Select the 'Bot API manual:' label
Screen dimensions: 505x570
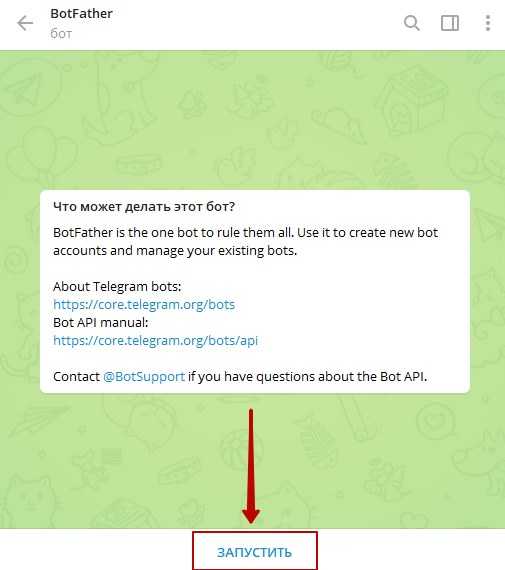point(101,322)
